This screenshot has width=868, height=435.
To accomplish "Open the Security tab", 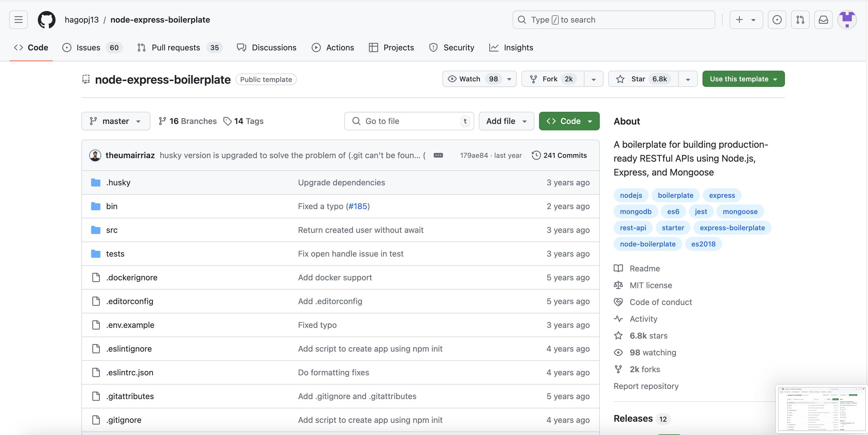I will [452, 47].
